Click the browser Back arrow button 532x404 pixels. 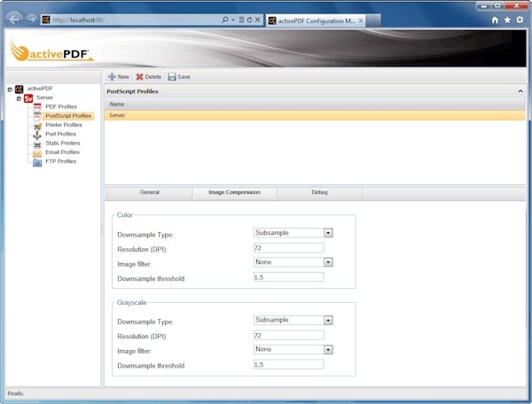(14, 19)
